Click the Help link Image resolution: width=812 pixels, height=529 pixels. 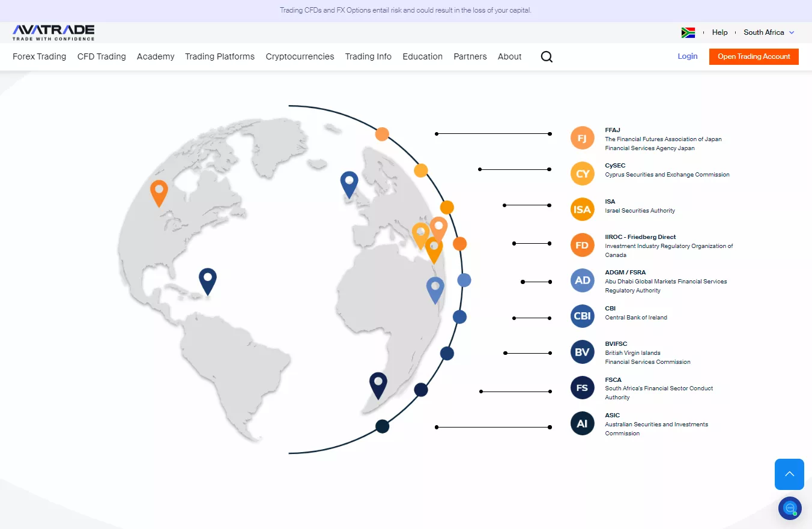coord(720,32)
